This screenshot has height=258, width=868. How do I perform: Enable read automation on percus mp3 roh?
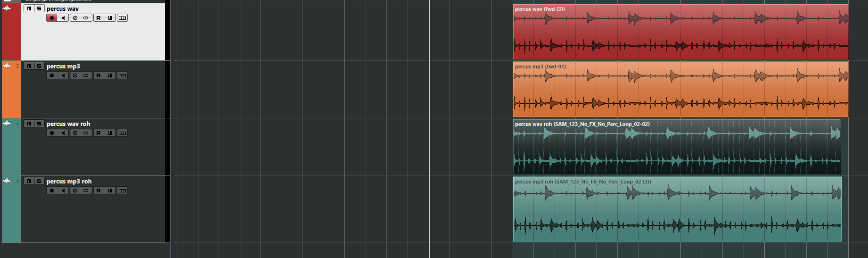(98, 191)
